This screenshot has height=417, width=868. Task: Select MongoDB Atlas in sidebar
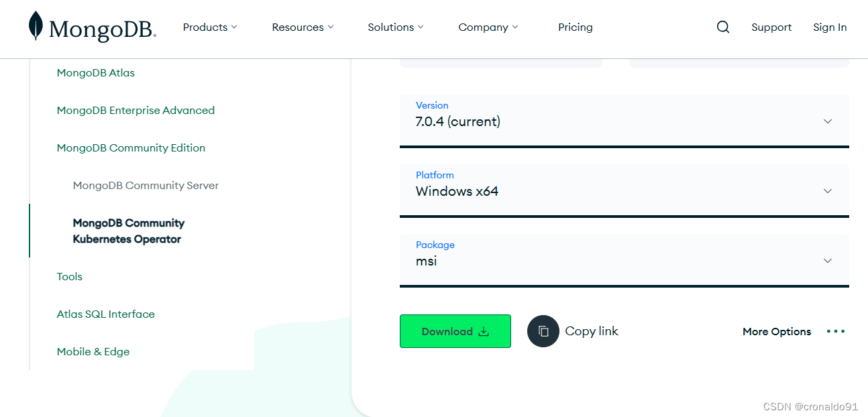96,72
